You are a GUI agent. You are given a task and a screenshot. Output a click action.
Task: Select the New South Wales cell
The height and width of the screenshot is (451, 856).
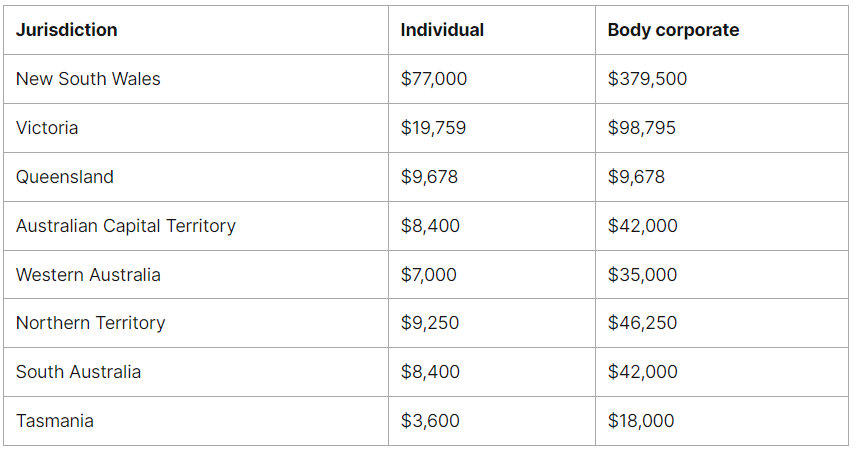(x=88, y=79)
